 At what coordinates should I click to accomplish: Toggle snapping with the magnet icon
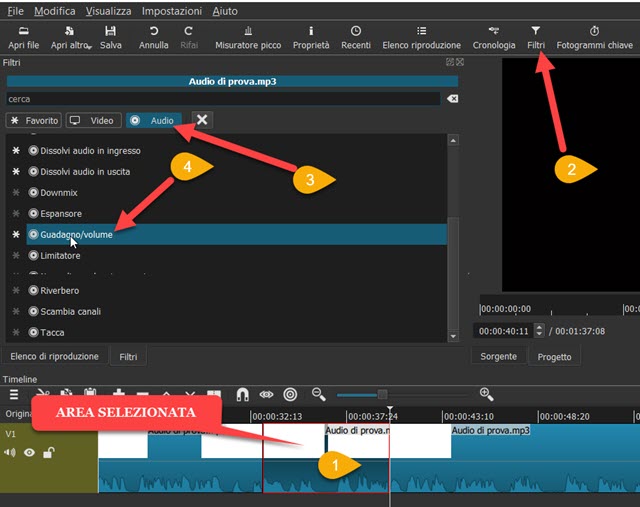coord(242,394)
